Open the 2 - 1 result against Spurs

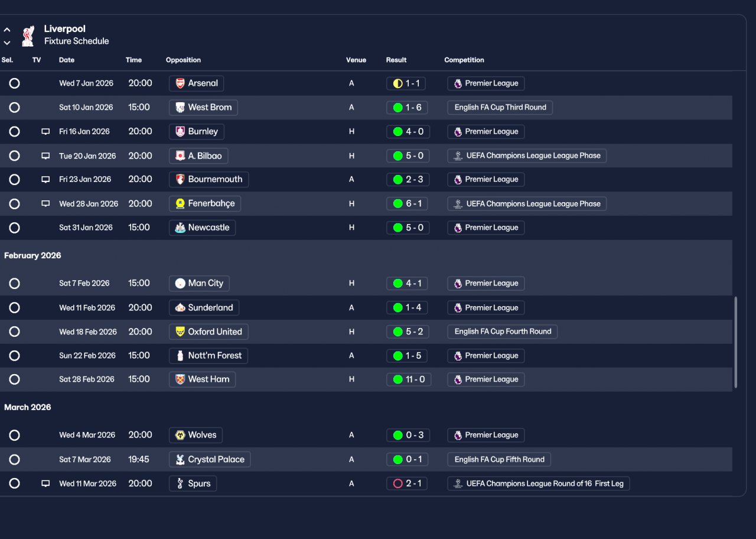pyautogui.click(x=407, y=483)
